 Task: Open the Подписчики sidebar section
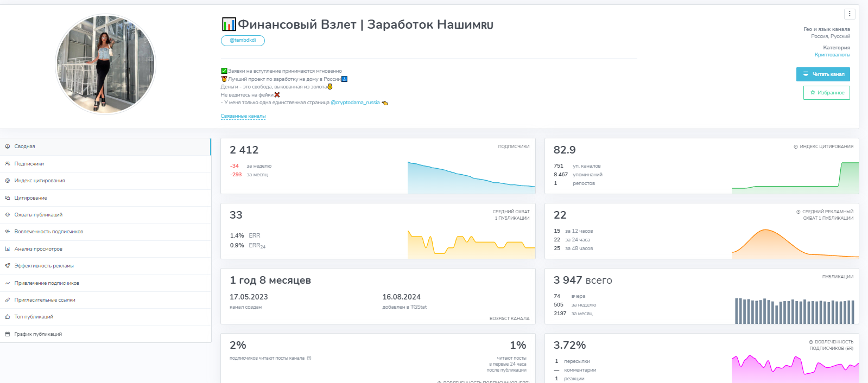105,164
